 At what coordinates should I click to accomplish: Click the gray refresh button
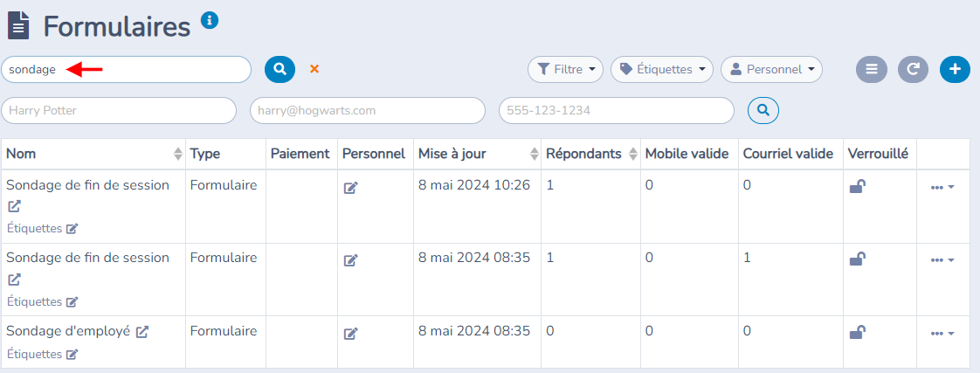click(x=913, y=69)
